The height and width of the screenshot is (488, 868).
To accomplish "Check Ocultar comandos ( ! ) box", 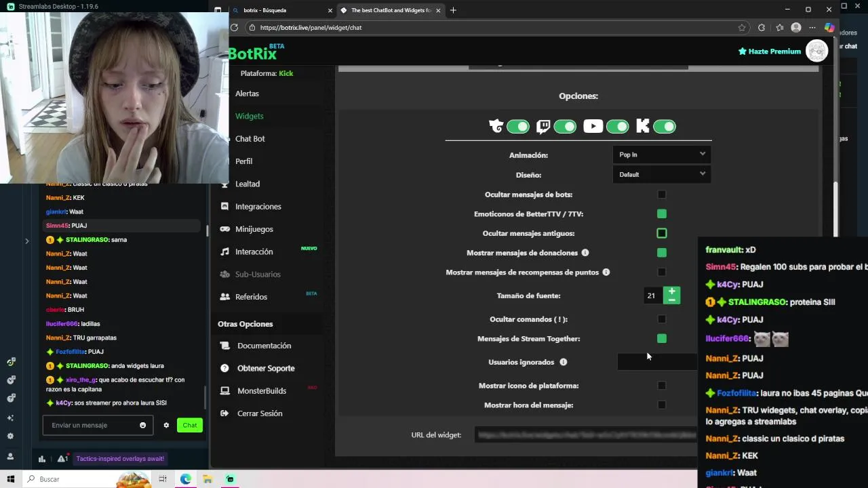I will (662, 319).
